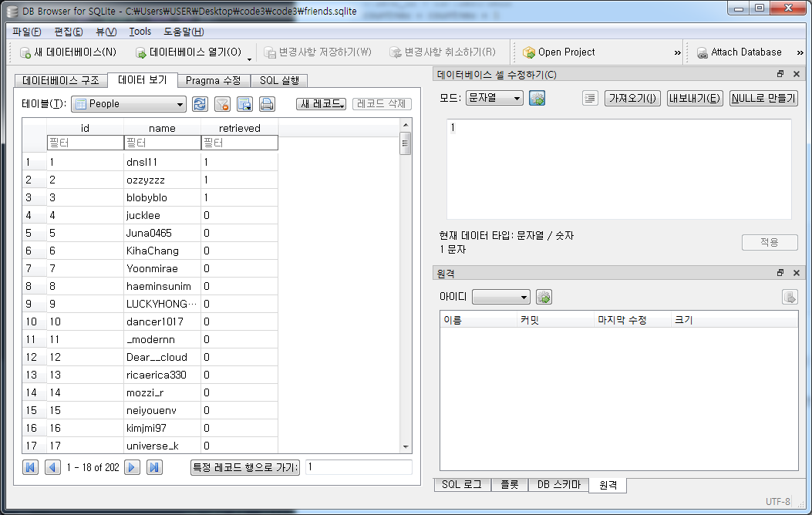The image size is (812, 515).
Task: Go to last record page
Action: (x=153, y=467)
